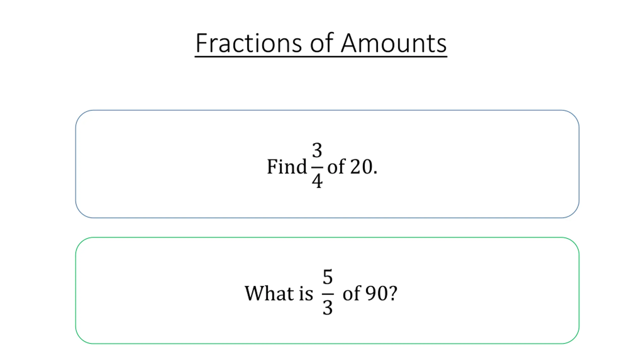The width and height of the screenshot is (644, 362).
Task: Click the Fractions of Amounts title
Action: click(321, 43)
